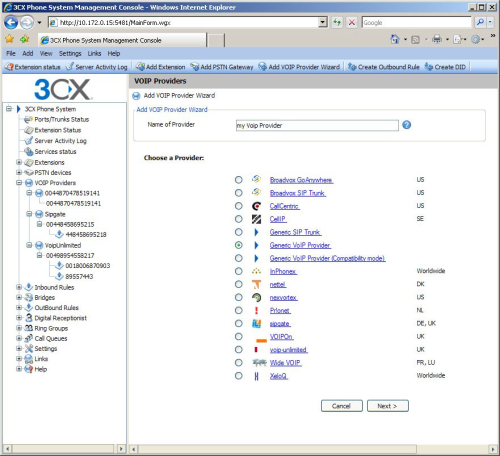This screenshot has width=500, height=456.
Task: Open the Settings menu
Action: coord(70,53)
